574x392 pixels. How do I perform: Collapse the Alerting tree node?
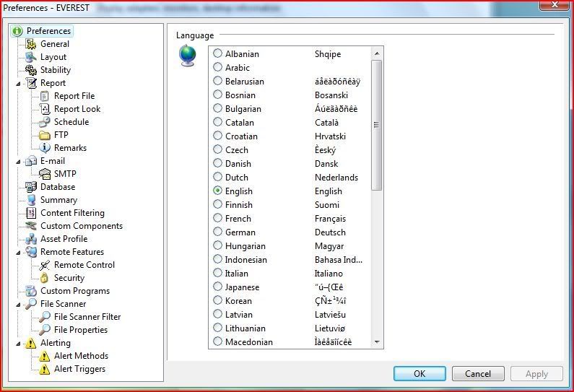(x=18, y=344)
